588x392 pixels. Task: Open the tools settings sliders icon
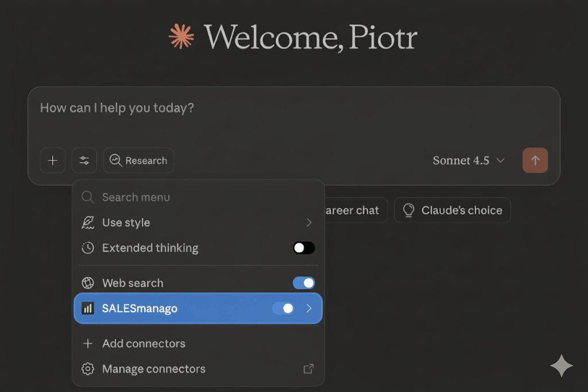coord(84,161)
